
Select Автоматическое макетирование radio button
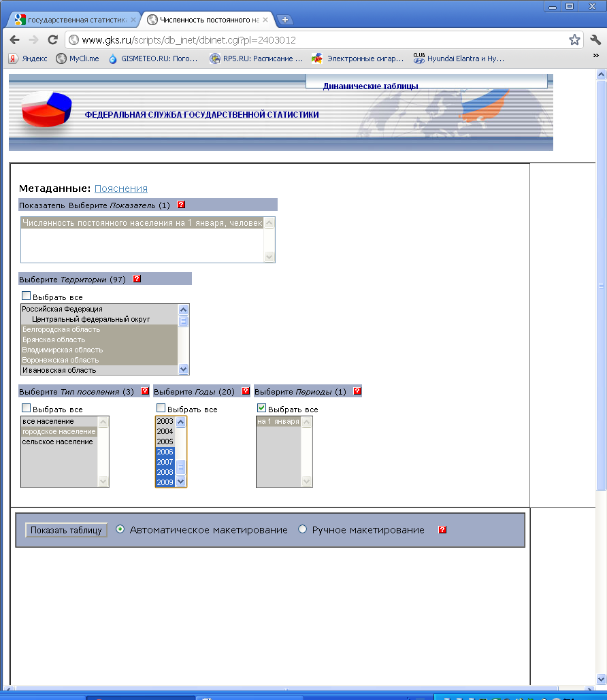(120, 529)
